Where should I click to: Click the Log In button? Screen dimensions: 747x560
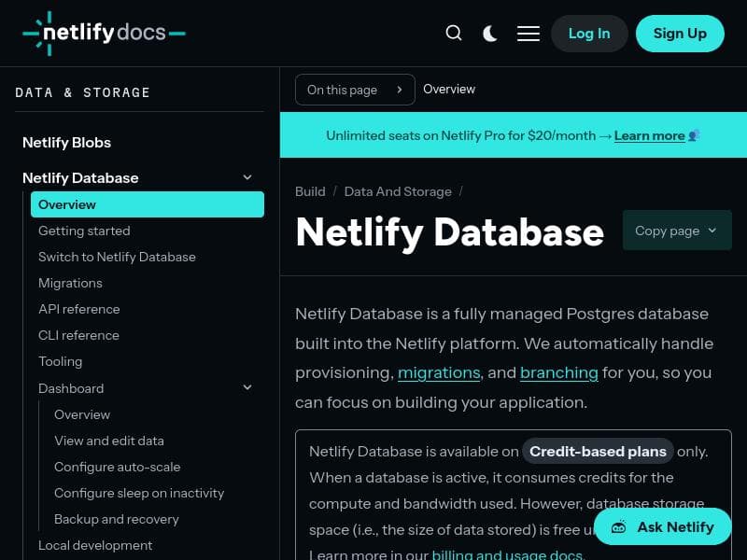point(589,33)
